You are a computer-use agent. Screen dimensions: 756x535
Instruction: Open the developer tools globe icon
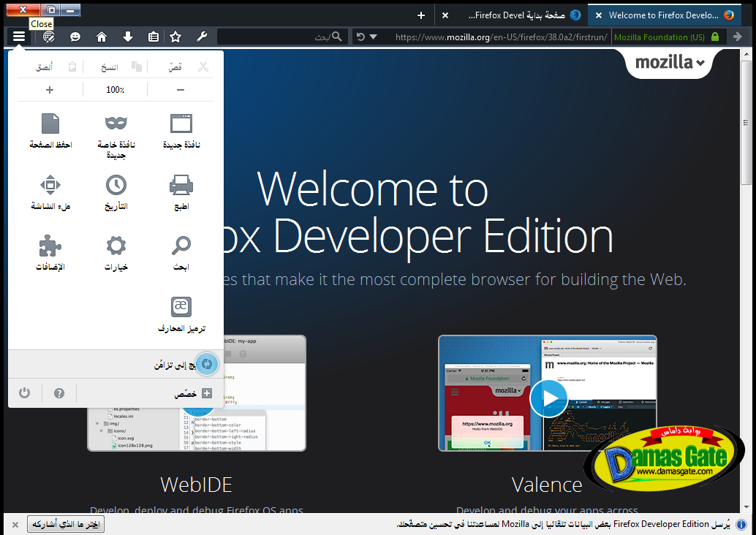click(x=49, y=37)
